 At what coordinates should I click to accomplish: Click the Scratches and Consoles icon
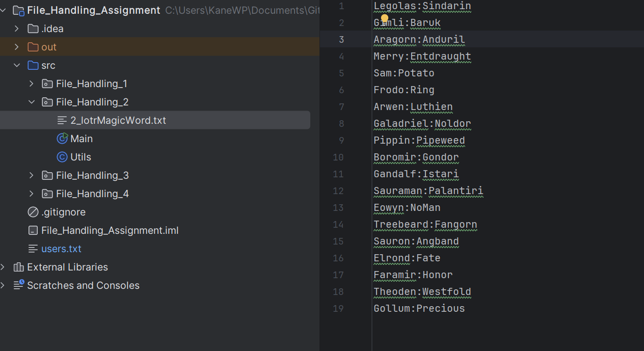point(19,285)
